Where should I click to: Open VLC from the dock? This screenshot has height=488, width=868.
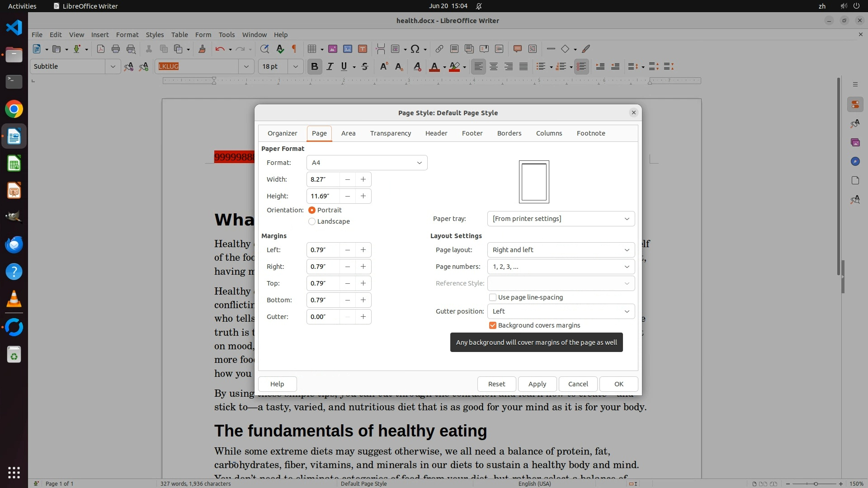(x=14, y=299)
